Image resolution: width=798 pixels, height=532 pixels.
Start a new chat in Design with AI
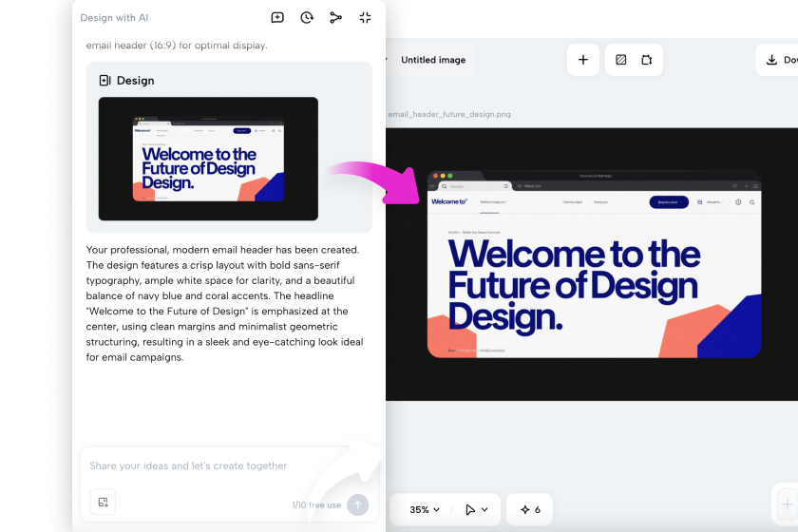pos(277,18)
